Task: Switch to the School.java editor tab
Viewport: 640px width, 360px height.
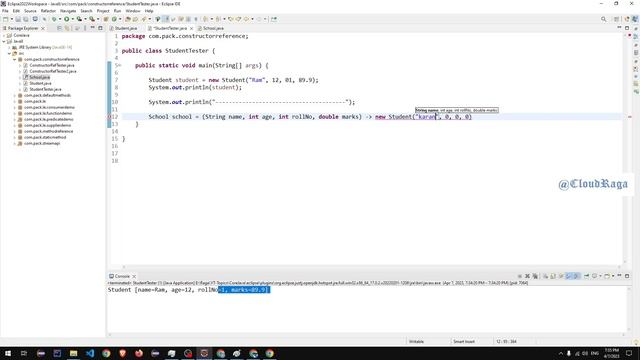Action: [211, 28]
